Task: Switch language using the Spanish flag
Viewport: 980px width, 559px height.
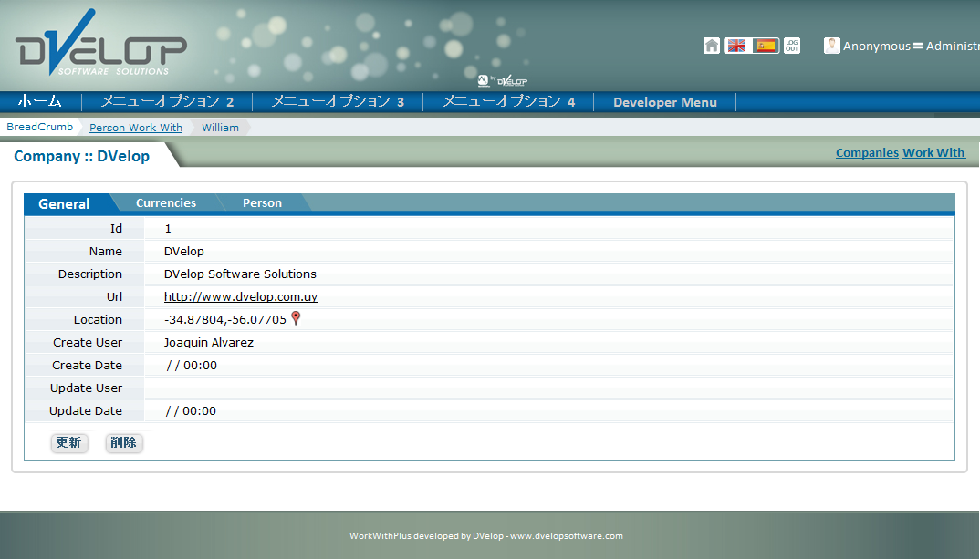Action: (x=766, y=46)
